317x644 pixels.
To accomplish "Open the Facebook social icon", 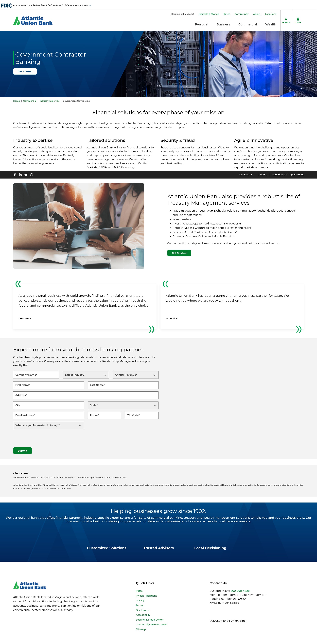I will tap(15, 175).
